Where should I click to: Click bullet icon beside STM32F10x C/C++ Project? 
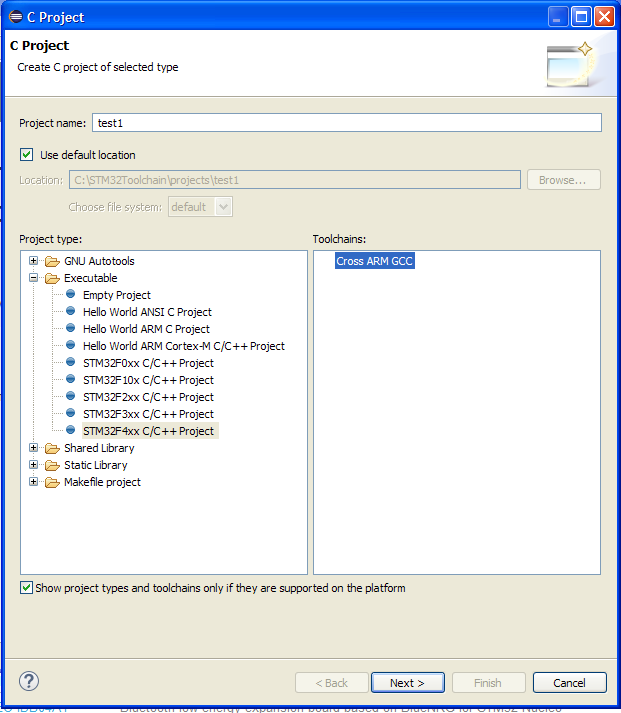coord(70,379)
